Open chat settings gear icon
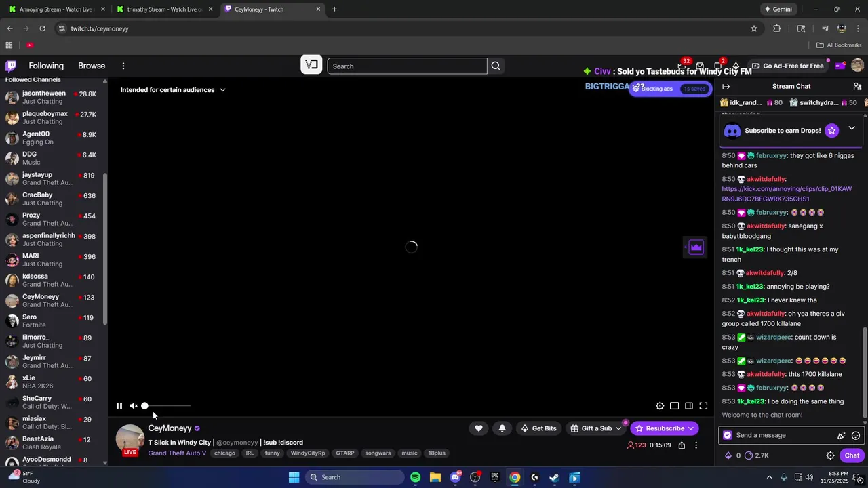Image resolution: width=868 pixels, height=488 pixels. (x=830, y=455)
